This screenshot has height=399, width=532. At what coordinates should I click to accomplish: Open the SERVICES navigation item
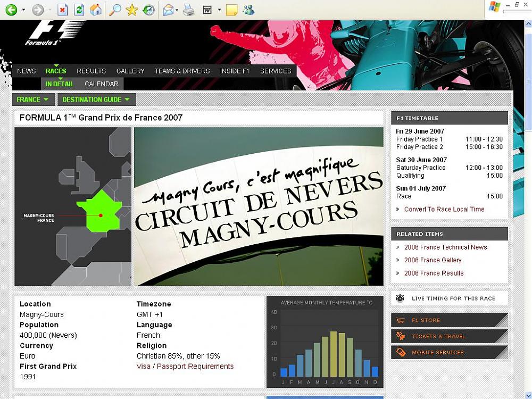(x=276, y=71)
